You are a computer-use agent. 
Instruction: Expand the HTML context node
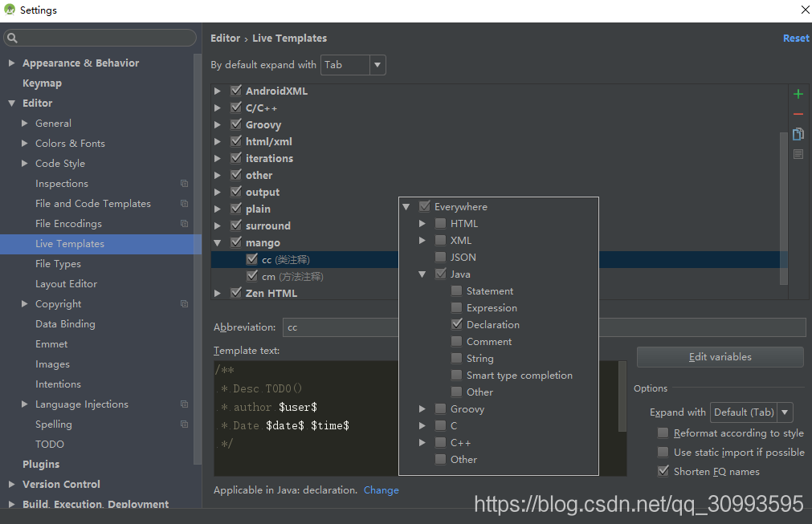tap(422, 223)
